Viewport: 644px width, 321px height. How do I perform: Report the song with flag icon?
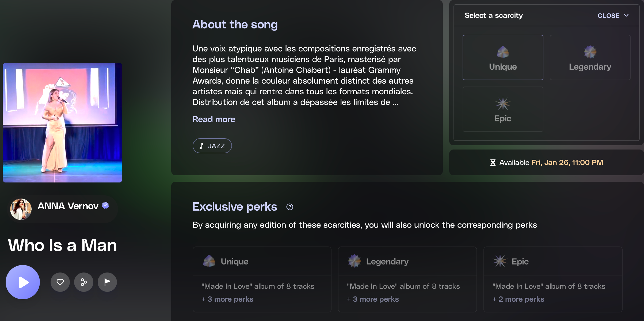(x=107, y=282)
